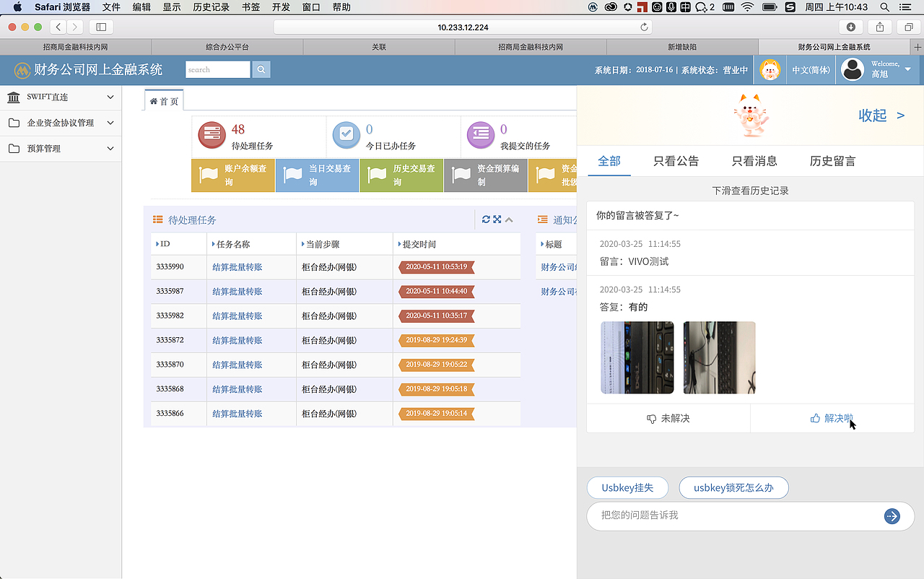Click the user avatar icon in top bar
Screen dimensions: 924x579
point(853,69)
